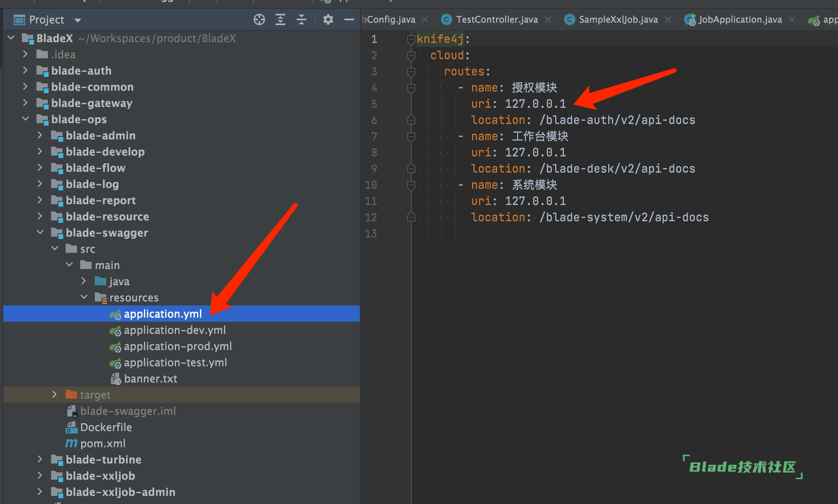Expand the blade-admin module
Viewport: 838px width, 504px height.
pos(40,135)
